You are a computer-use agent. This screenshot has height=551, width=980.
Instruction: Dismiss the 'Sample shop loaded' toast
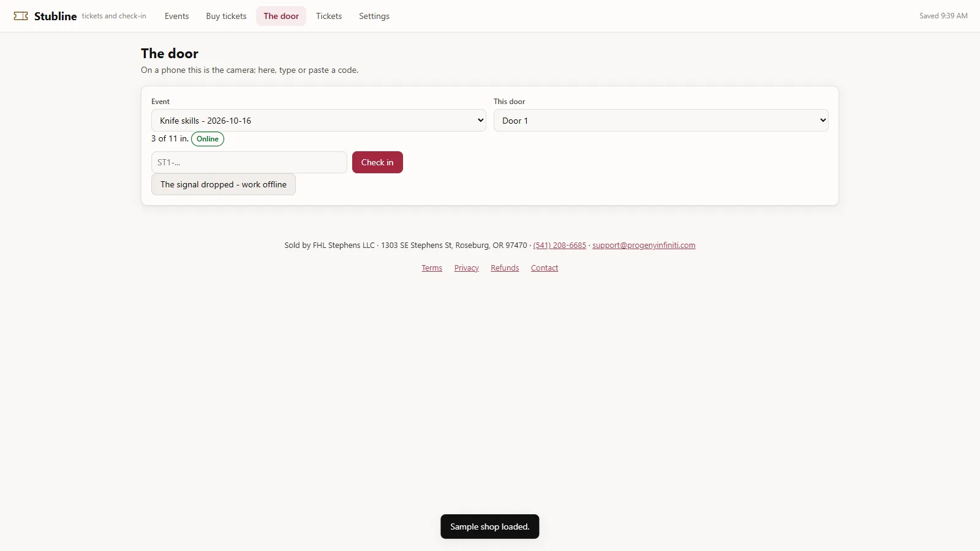coord(490,527)
